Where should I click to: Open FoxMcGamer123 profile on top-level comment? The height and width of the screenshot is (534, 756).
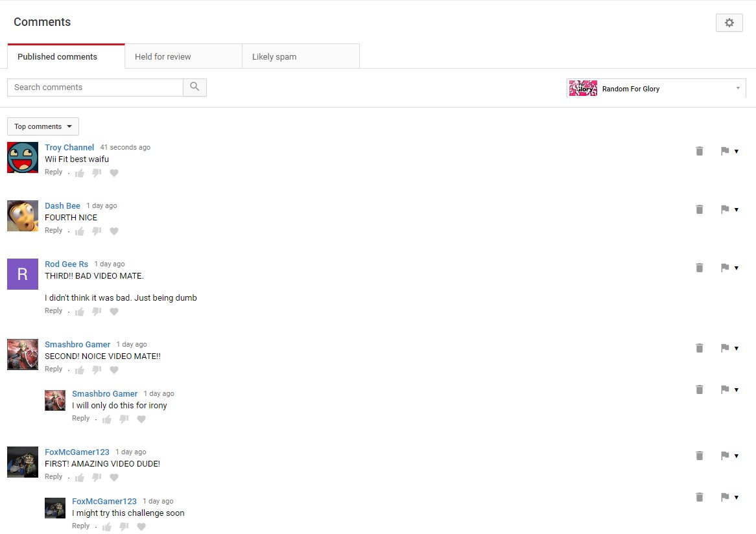pos(77,452)
